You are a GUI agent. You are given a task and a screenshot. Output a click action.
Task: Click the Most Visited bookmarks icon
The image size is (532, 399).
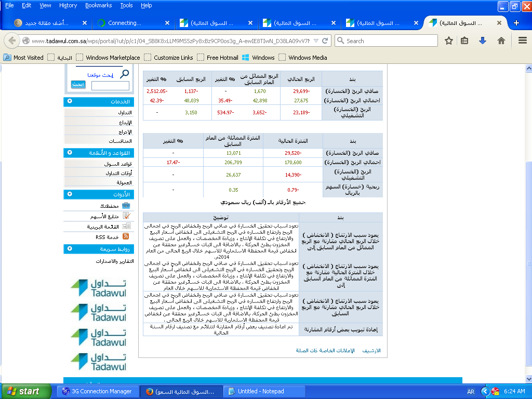click(x=7, y=58)
